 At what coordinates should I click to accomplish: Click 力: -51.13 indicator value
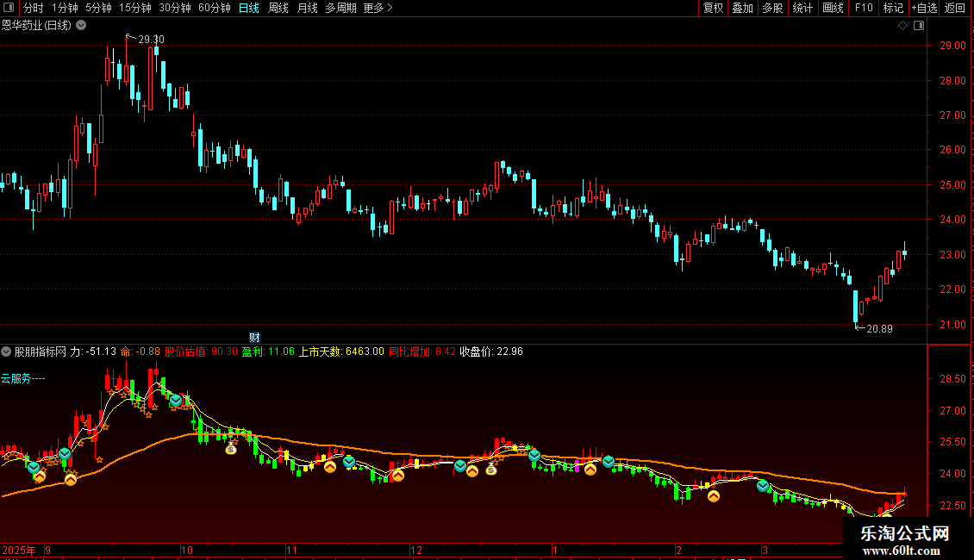(x=93, y=352)
